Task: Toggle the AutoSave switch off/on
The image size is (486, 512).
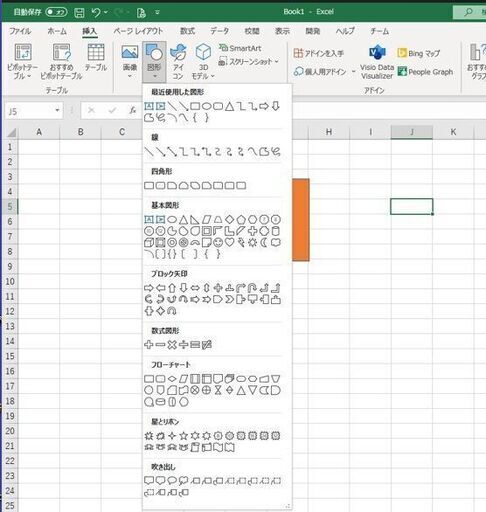Action: pyautogui.click(x=56, y=12)
